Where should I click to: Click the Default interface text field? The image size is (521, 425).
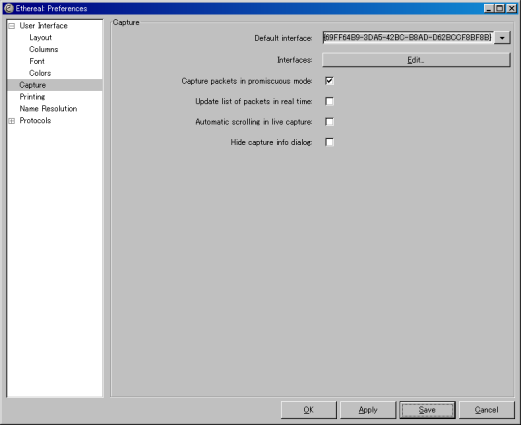(x=408, y=38)
